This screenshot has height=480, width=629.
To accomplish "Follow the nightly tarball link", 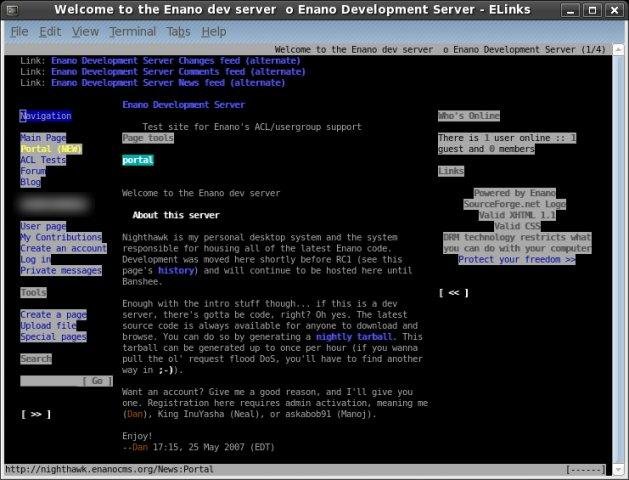I will (354, 337).
